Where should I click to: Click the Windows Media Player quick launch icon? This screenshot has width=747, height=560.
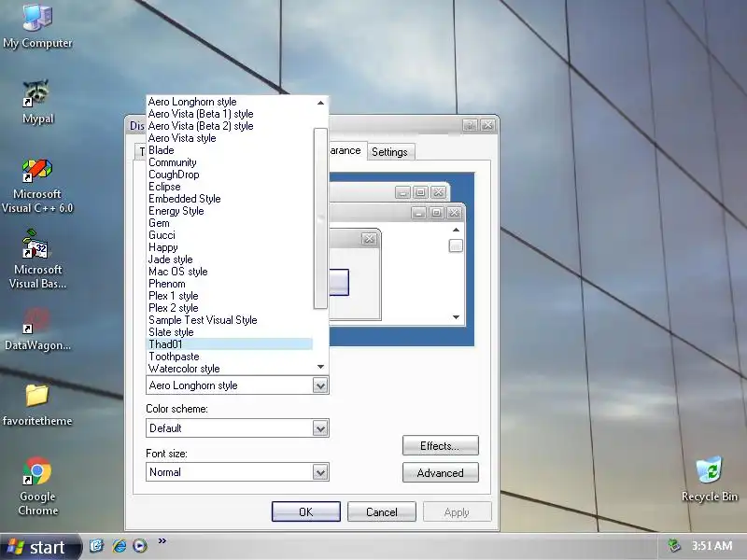pyautogui.click(x=139, y=545)
